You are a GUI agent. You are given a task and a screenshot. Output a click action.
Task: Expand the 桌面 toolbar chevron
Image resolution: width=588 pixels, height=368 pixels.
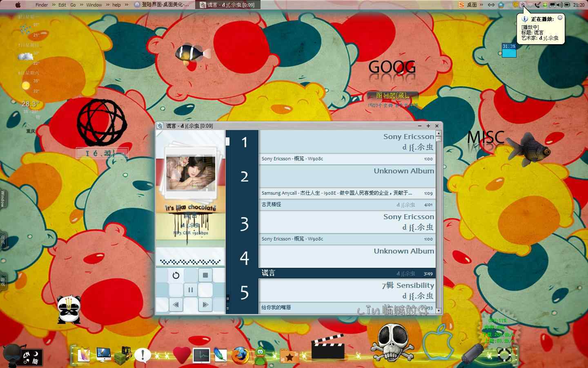tap(481, 5)
